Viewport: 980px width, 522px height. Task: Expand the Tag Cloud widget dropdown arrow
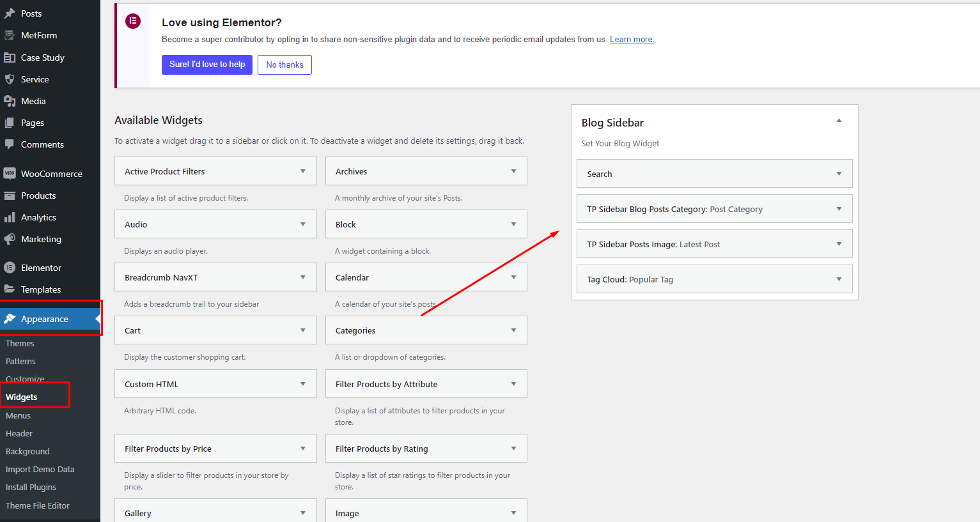[839, 279]
